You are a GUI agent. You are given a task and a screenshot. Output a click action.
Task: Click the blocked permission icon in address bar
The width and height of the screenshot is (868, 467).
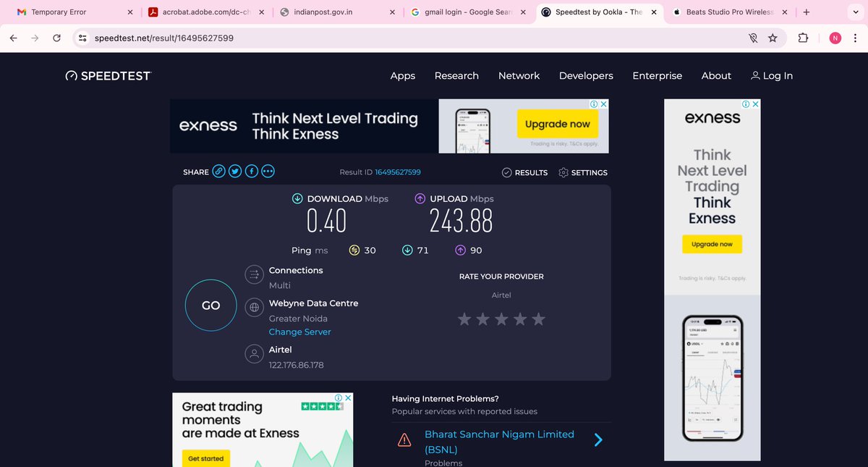(752, 38)
